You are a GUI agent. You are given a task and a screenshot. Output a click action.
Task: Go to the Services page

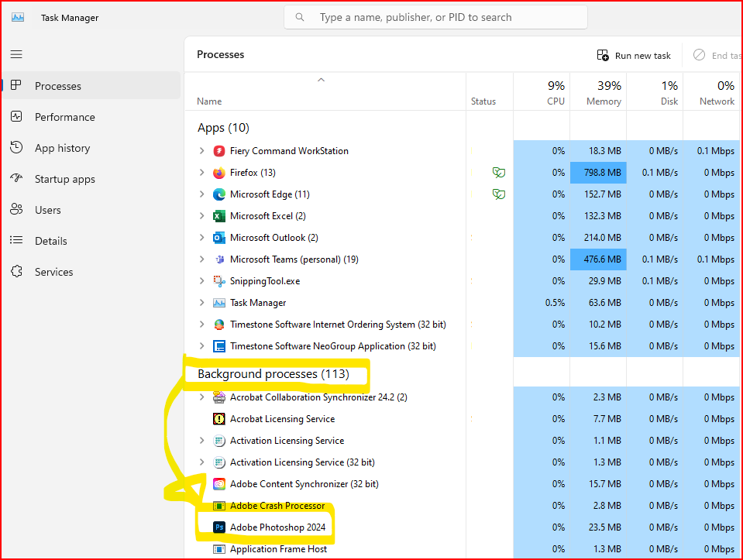pyautogui.click(x=53, y=272)
